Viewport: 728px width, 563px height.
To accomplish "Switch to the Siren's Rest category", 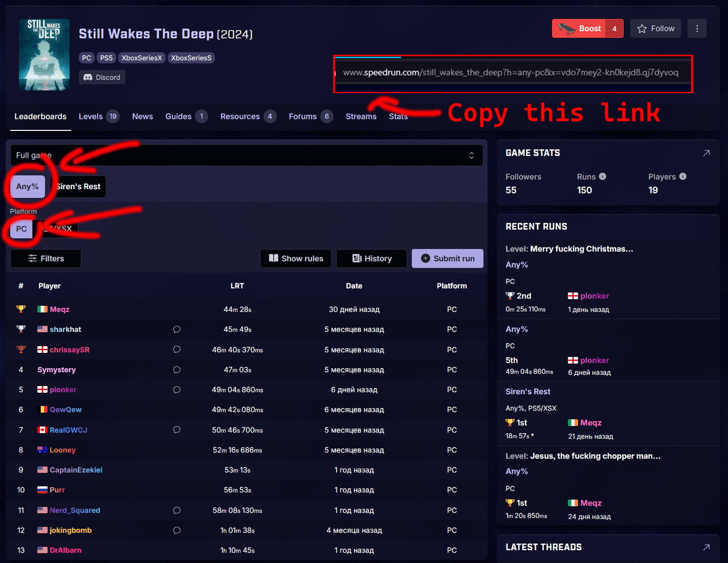I will (x=77, y=186).
